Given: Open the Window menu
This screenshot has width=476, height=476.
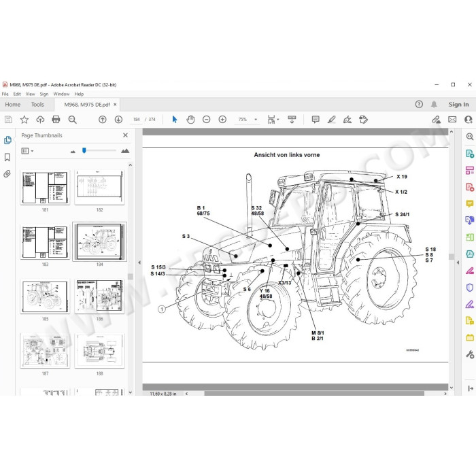Looking at the screenshot, I should click(x=61, y=94).
